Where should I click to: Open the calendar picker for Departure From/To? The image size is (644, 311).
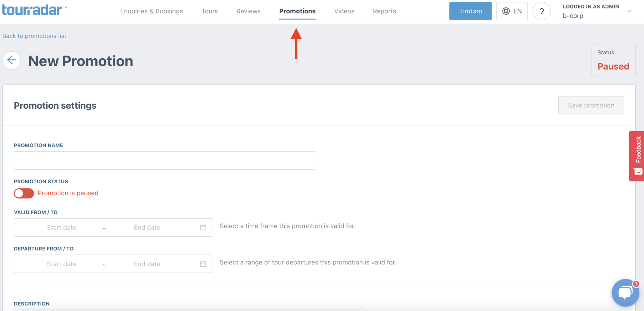[203, 264]
